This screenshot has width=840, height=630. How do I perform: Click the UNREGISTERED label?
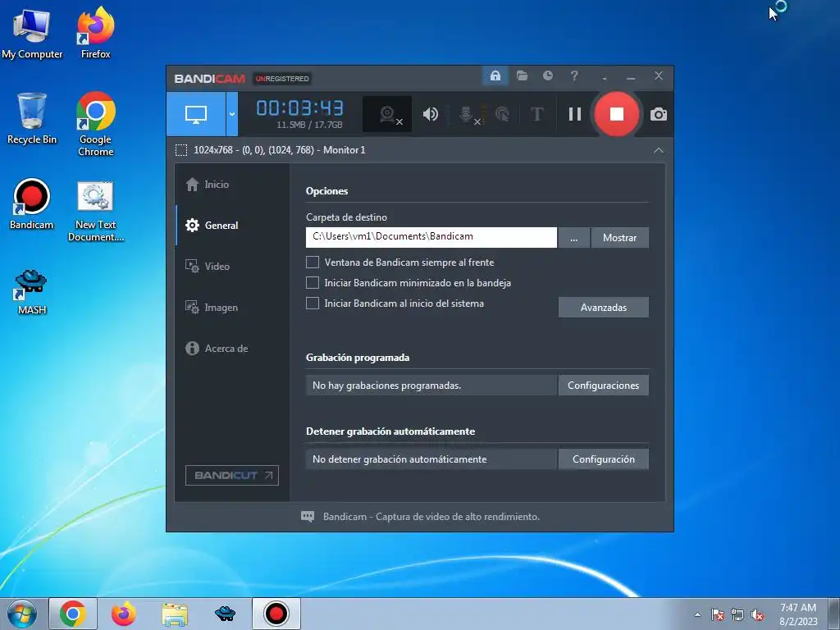(282, 79)
